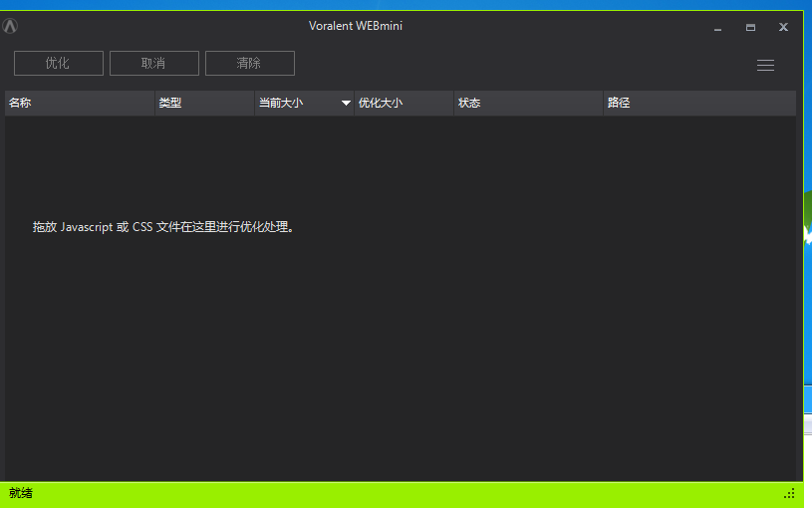Click the resize grip in the status bar
The image size is (812, 508).
[x=789, y=493]
